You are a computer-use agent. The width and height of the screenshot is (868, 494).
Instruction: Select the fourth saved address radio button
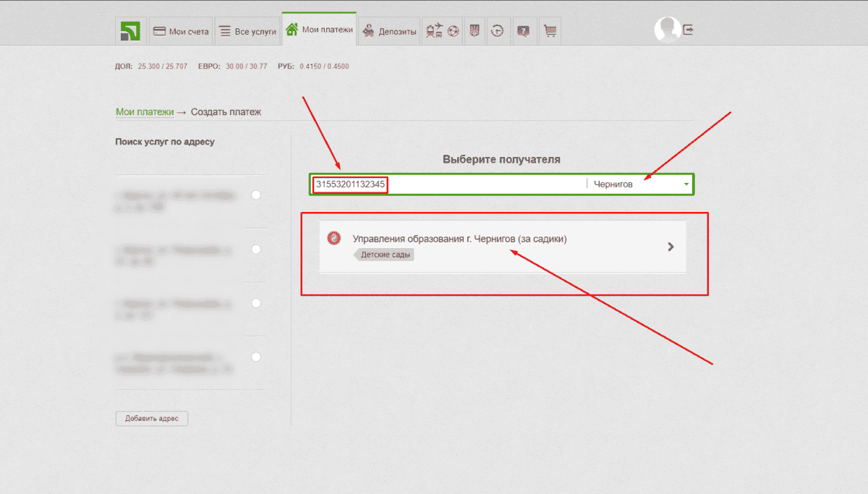[x=256, y=357]
